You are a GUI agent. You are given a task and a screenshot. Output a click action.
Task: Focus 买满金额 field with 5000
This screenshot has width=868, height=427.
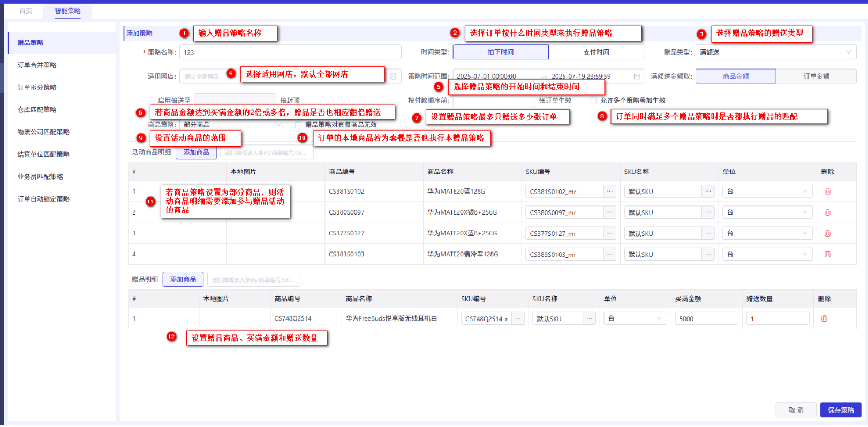(x=706, y=318)
